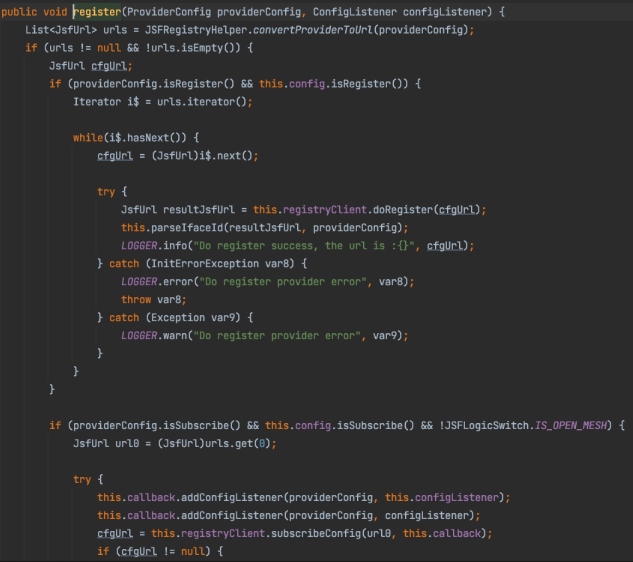Click 'ProviderConfig providerConfig' parameter in method signature
The image size is (633, 562).
click(214, 12)
